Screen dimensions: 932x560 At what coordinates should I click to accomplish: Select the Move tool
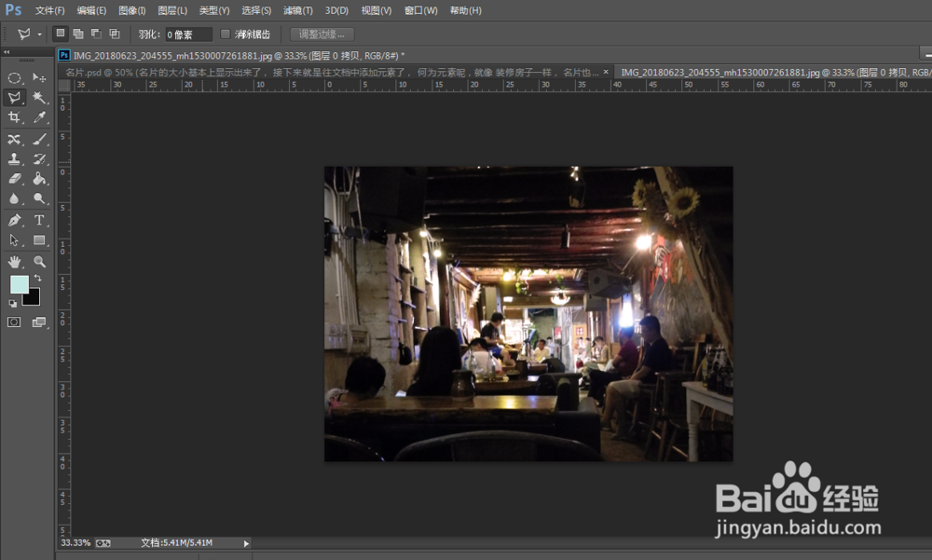(x=39, y=78)
